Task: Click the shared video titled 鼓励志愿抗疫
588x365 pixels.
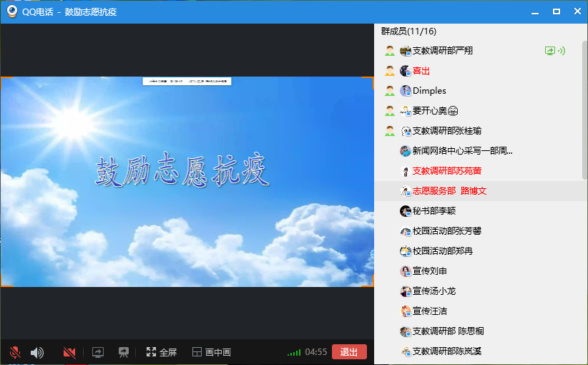Action: [186, 181]
